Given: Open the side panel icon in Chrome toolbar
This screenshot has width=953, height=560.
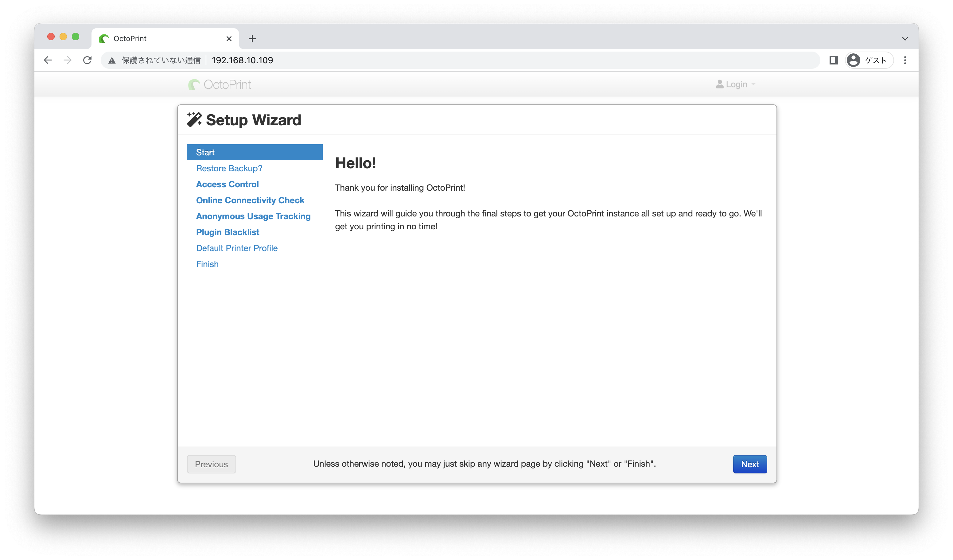Looking at the screenshot, I should [x=834, y=60].
